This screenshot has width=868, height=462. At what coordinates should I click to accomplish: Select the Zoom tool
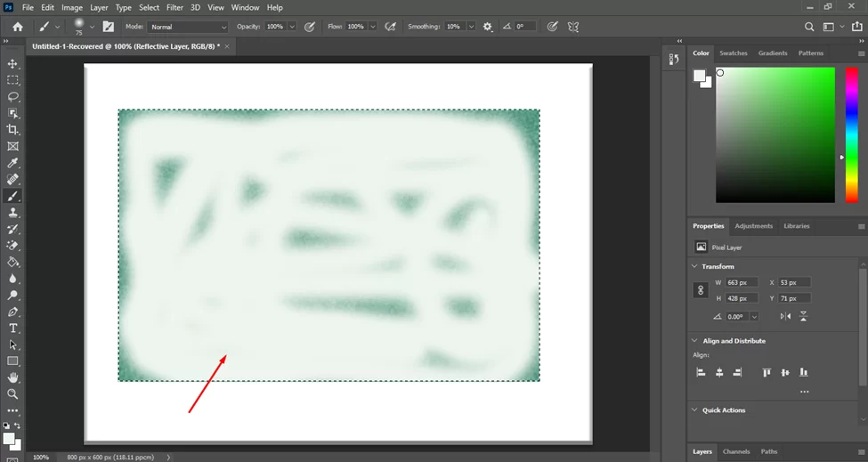12,394
